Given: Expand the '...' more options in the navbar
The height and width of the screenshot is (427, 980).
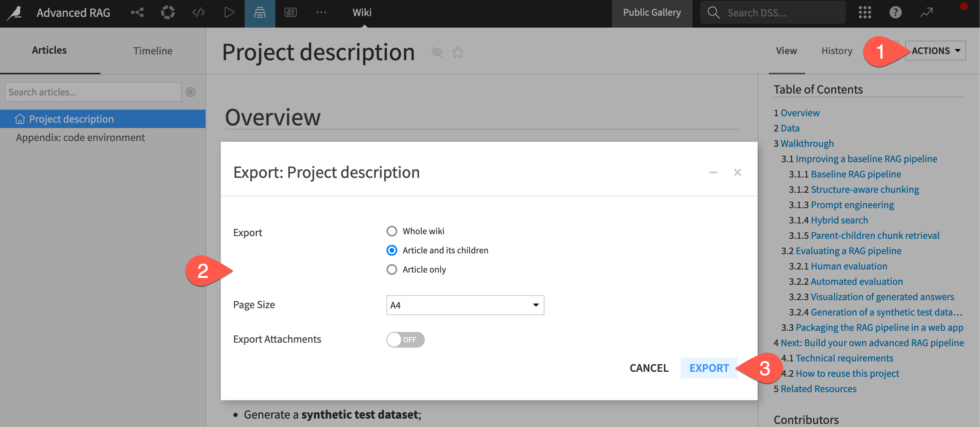Looking at the screenshot, I should click(321, 12).
